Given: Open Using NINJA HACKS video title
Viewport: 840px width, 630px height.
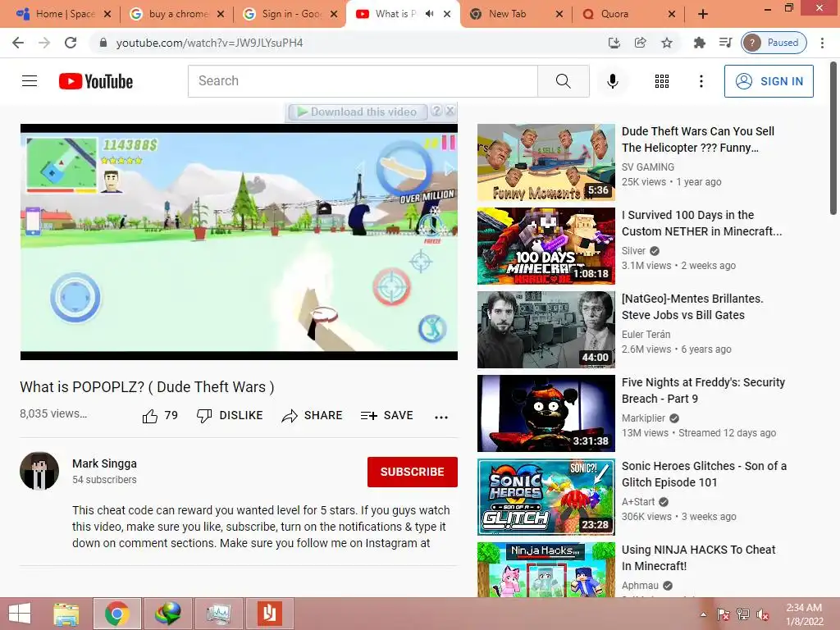Looking at the screenshot, I should 698,558.
